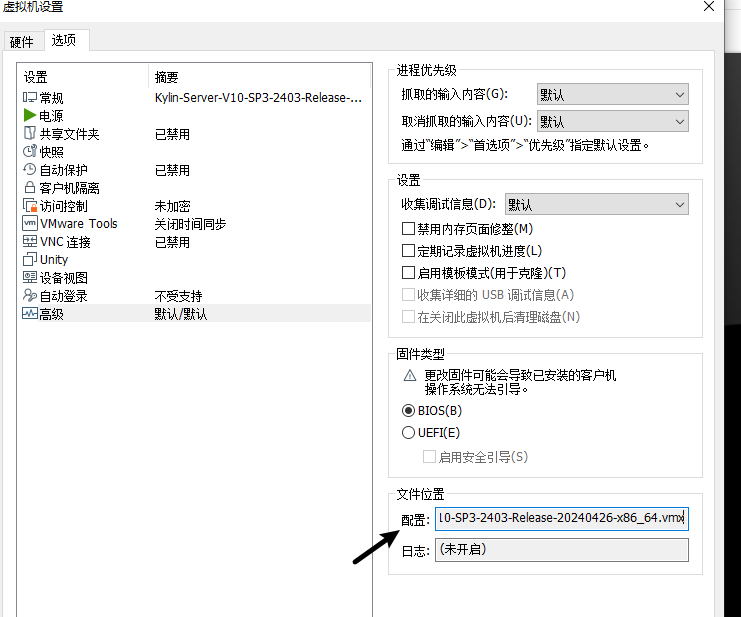Click the 日志 (未开启) field

point(561,550)
